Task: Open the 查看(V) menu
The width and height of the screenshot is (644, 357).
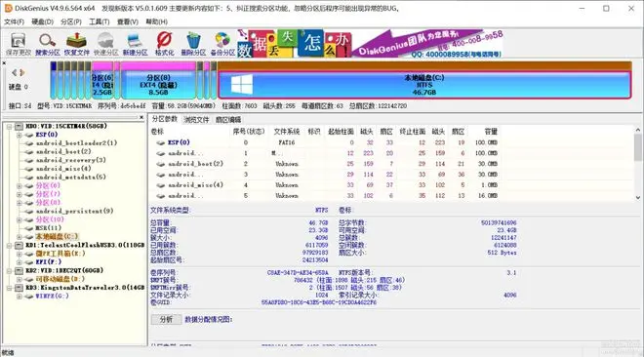Action: [127, 21]
